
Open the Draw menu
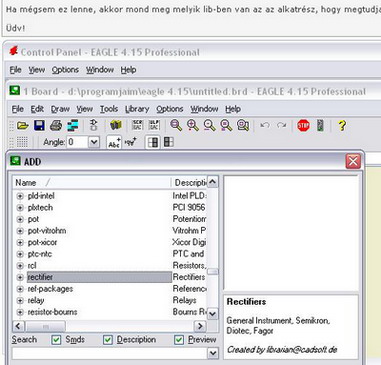[x=60, y=109]
